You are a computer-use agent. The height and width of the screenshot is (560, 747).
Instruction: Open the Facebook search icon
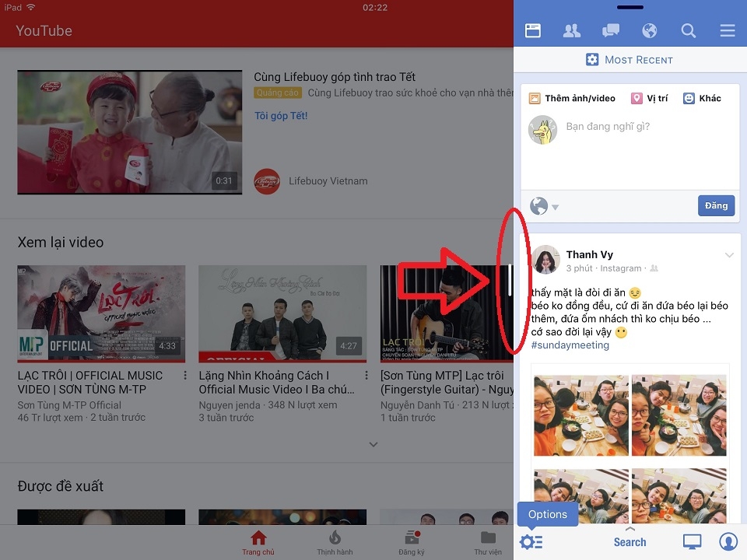click(688, 30)
